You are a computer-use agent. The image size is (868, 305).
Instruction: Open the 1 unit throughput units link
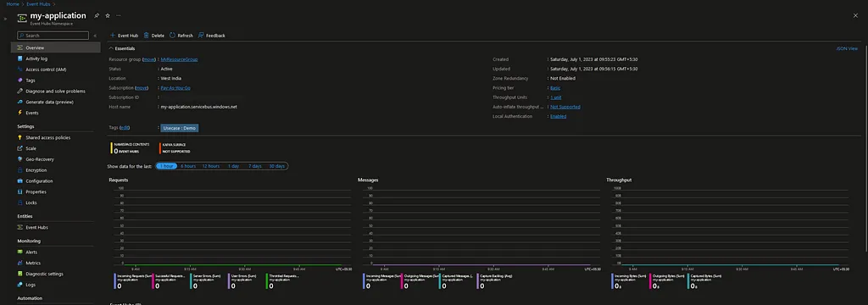click(x=556, y=97)
